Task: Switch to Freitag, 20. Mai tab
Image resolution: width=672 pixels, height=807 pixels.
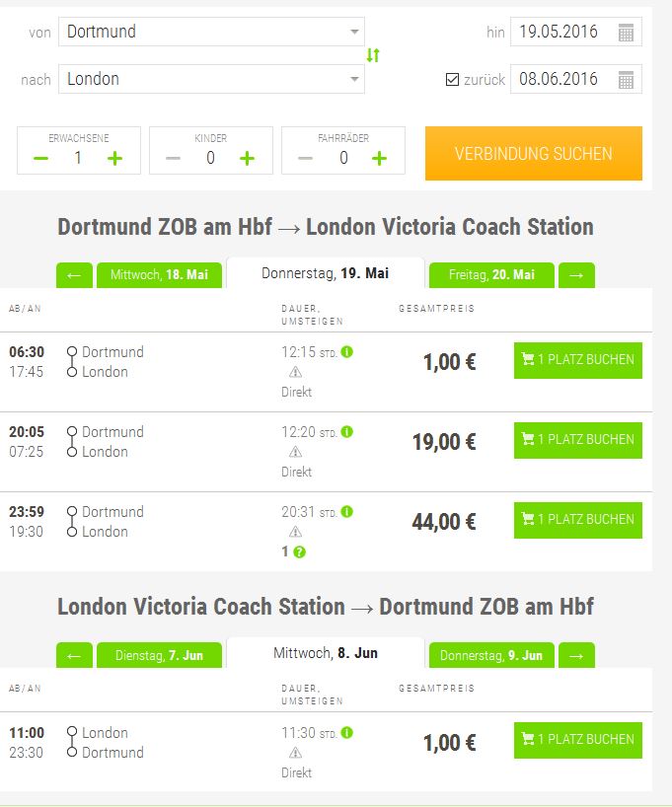Action: click(x=491, y=275)
